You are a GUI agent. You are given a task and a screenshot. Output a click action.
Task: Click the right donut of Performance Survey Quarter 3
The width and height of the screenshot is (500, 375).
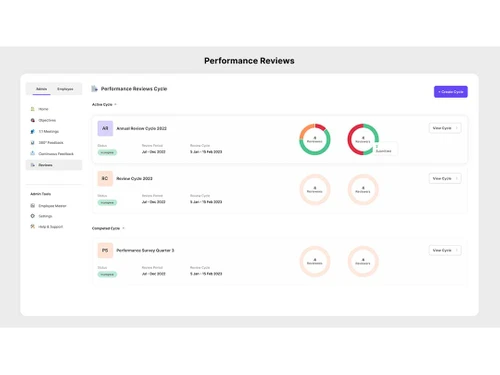tap(363, 261)
